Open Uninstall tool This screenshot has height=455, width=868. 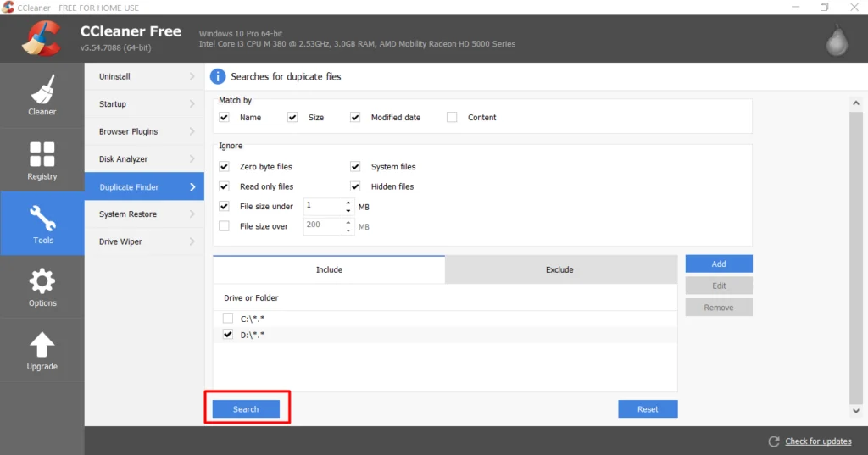144,76
